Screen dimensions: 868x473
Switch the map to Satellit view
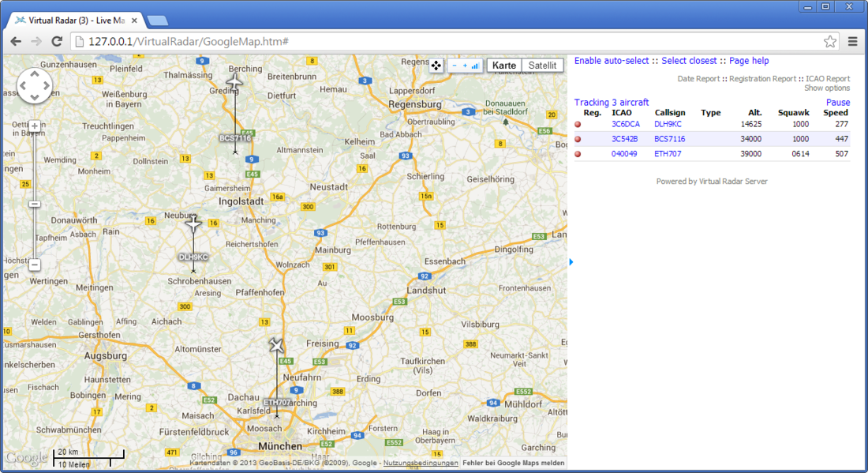[541, 65]
